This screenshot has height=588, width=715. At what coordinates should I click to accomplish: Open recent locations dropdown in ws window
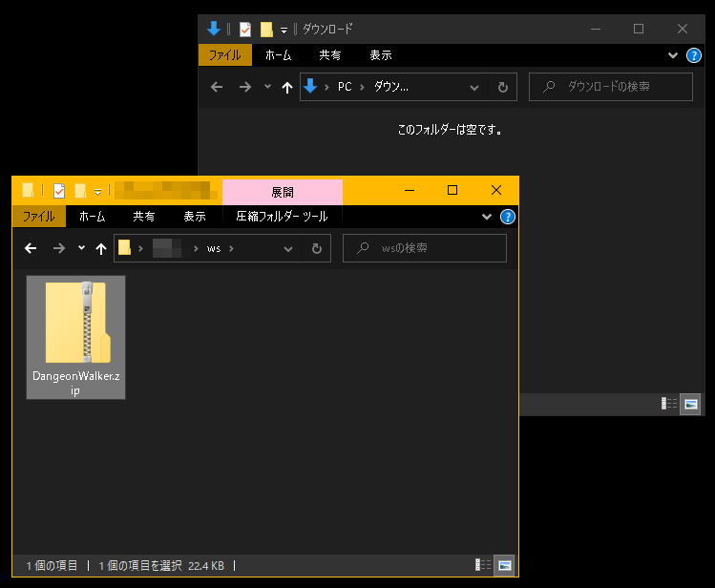point(81,248)
